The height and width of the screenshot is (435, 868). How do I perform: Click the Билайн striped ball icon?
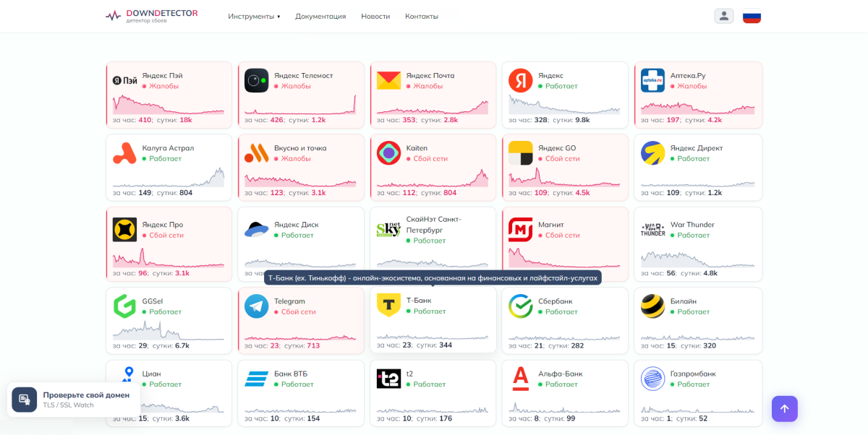pos(652,306)
